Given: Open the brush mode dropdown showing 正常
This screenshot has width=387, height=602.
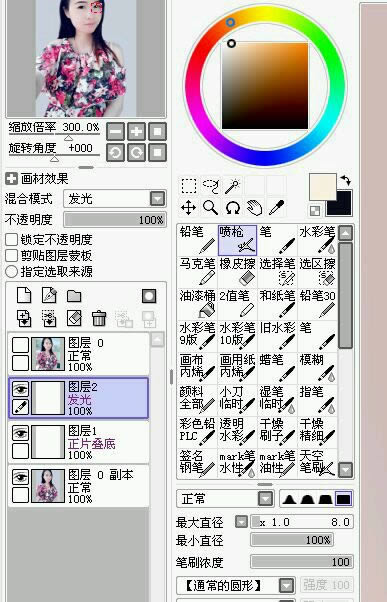Looking at the screenshot, I should pyautogui.click(x=225, y=499).
